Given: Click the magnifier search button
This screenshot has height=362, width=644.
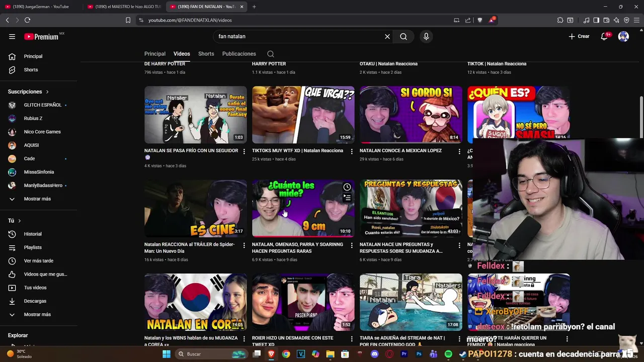Looking at the screenshot, I should pyautogui.click(x=404, y=36).
